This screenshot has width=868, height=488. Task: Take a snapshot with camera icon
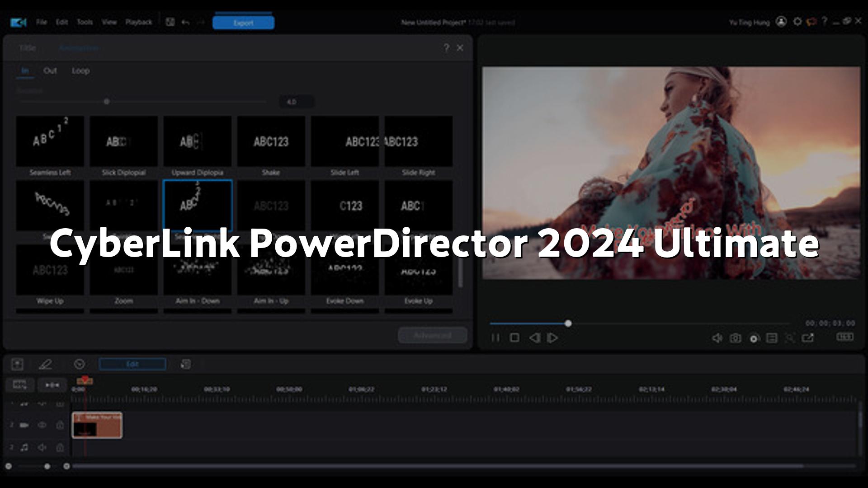736,338
